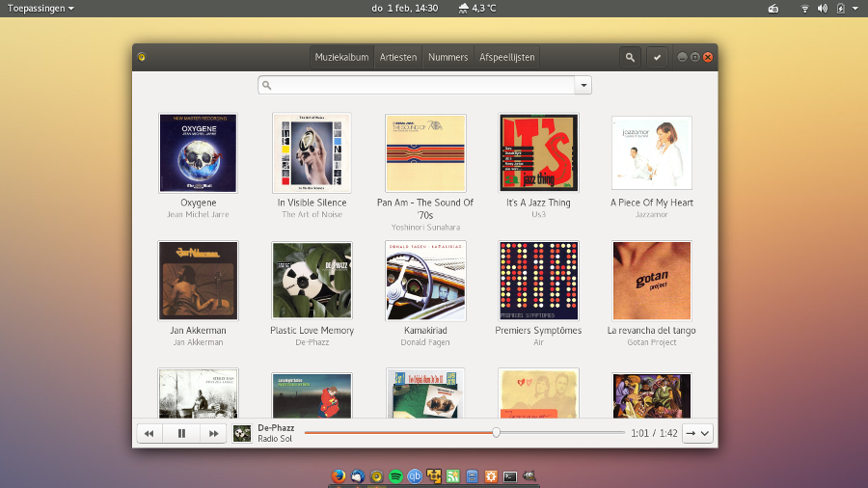This screenshot has height=488, width=868.
Task: Open the blue file cabinet Files icon
Action: tap(472, 476)
